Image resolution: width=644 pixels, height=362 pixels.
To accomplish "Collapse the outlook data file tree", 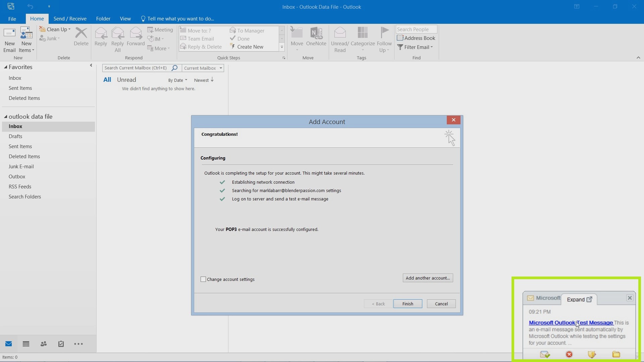I will (5, 117).
